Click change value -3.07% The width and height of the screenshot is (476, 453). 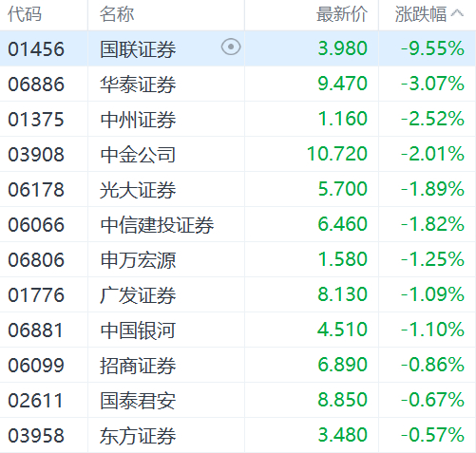point(432,84)
